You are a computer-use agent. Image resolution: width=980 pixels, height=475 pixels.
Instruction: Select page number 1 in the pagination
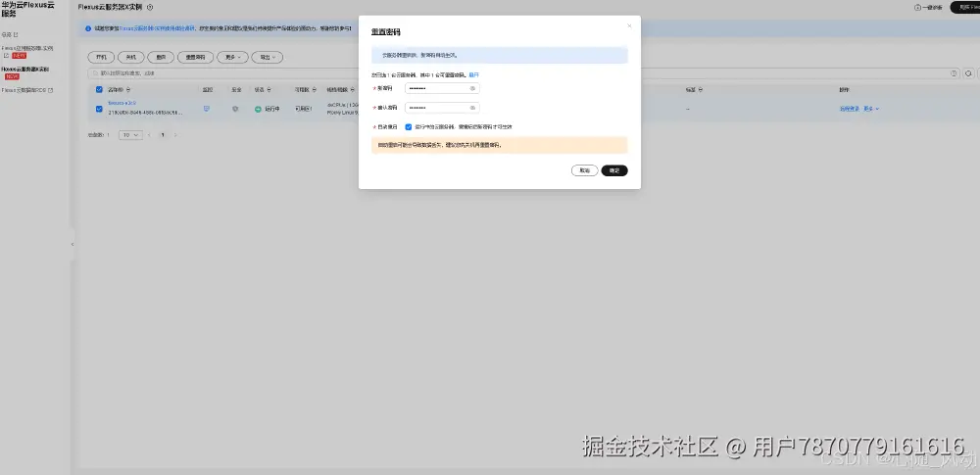click(x=163, y=135)
